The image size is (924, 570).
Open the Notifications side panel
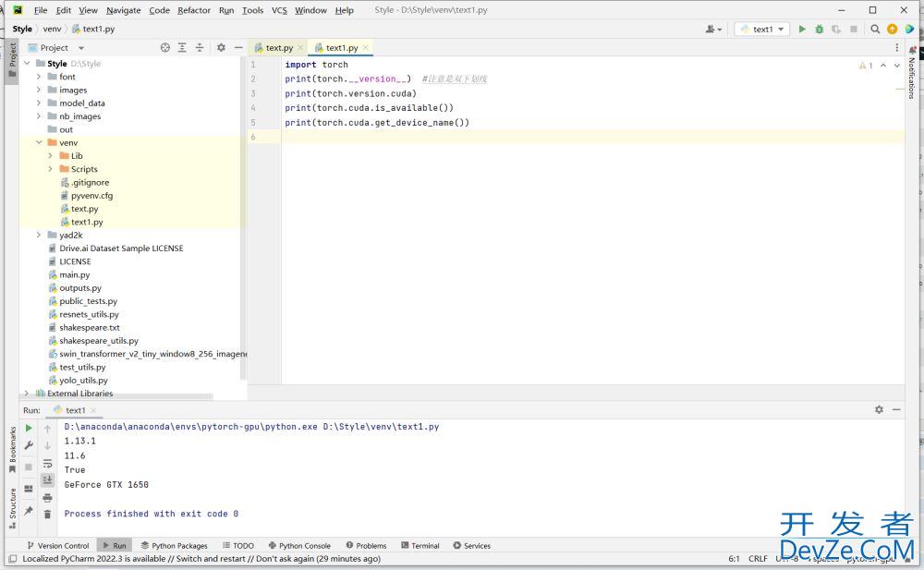[912, 73]
